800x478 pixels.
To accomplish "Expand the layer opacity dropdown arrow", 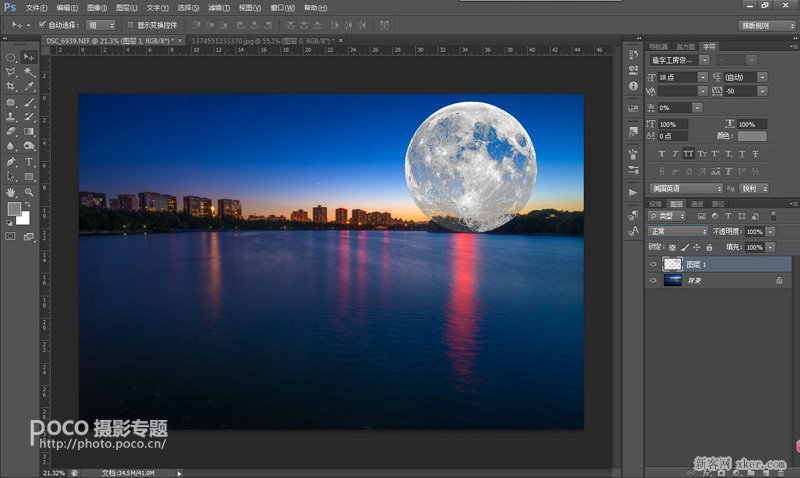I will [x=770, y=232].
